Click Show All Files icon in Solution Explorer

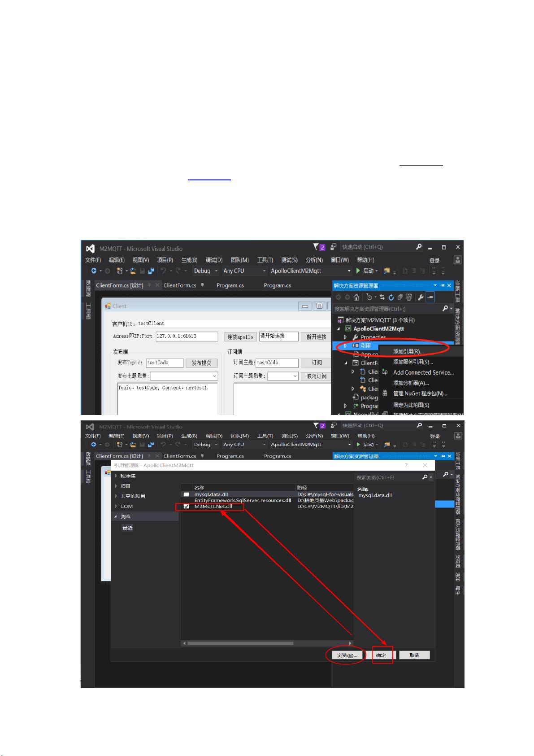pyautogui.click(x=409, y=297)
